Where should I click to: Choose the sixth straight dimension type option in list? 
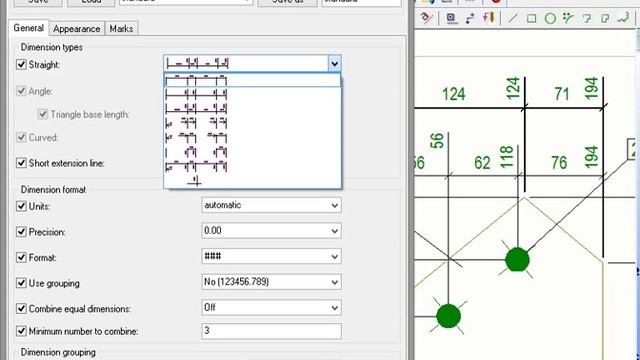click(x=252, y=152)
